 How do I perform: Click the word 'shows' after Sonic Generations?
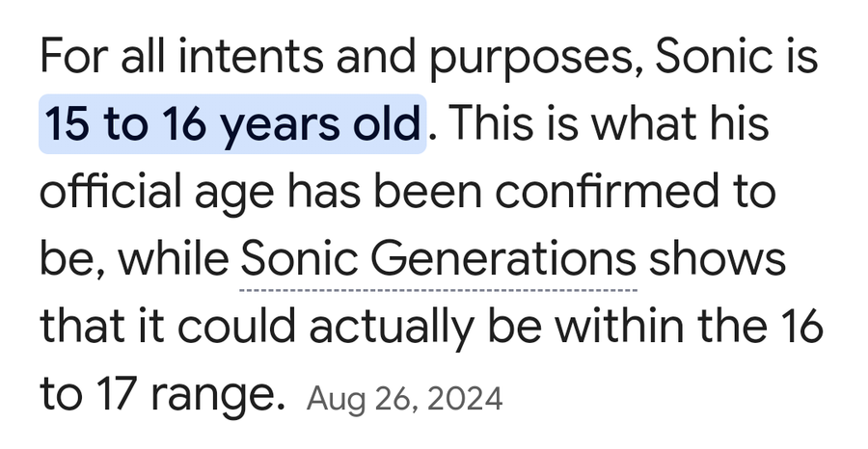tap(717, 259)
